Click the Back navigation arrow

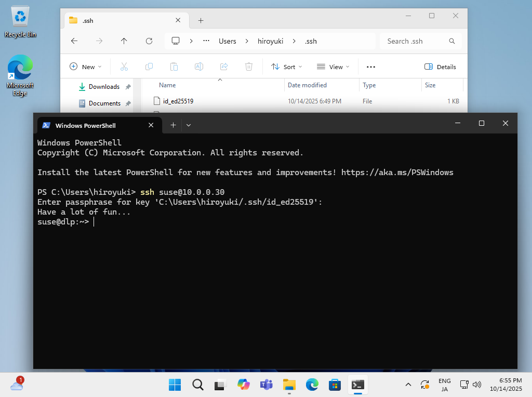tap(74, 41)
